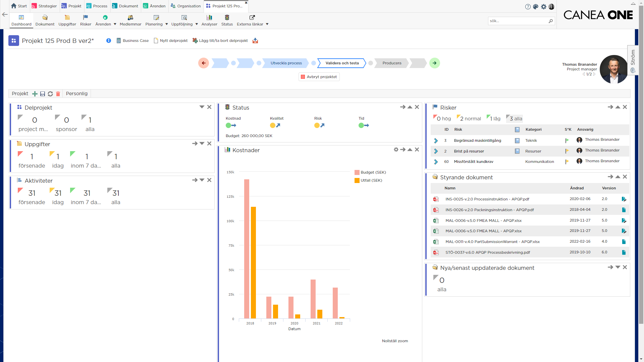Open the Planering dropdown
The image size is (644, 362).
pos(166,24)
